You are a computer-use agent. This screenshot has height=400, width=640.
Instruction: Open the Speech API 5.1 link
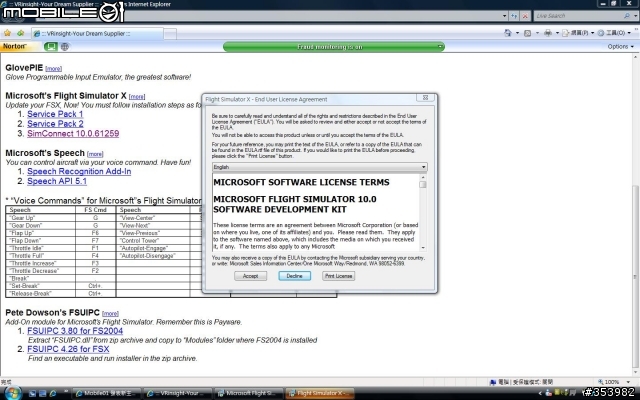pyautogui.click(x=57, y=181)
